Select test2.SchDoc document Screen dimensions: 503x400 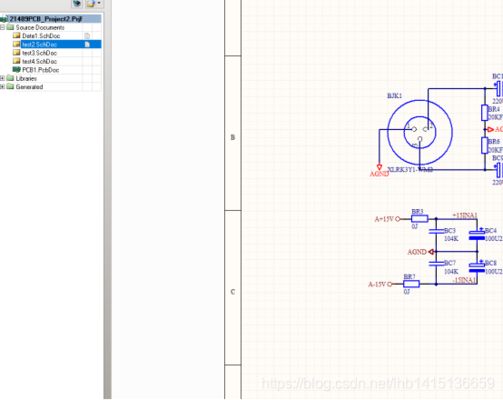click(39, 44)
